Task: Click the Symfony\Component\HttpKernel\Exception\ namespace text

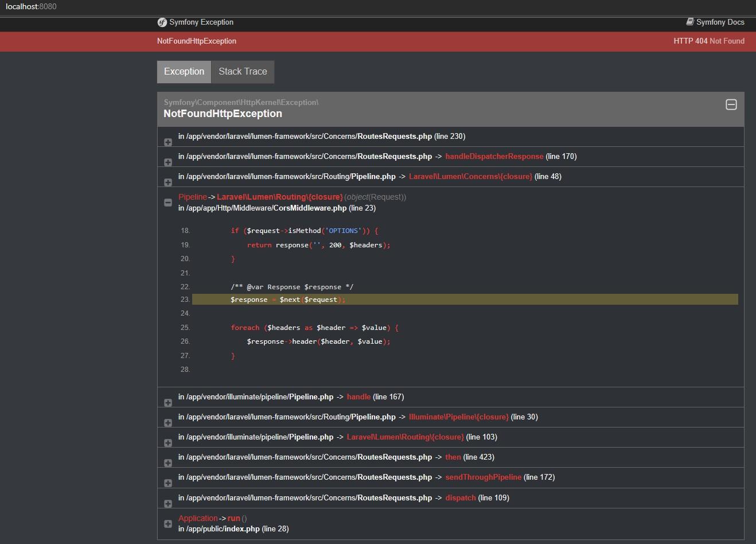Action: pos(241,102)
